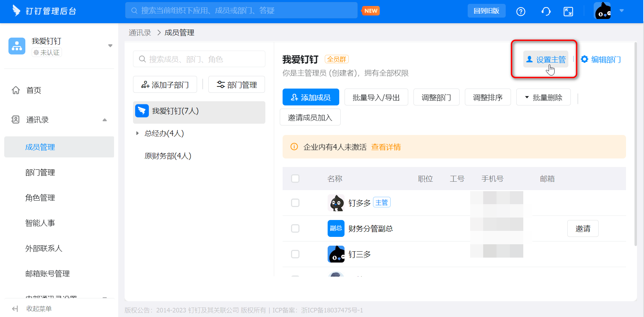Viewport: 644px width, 317px height.
Task: Expand the organization switcher dropdown arrow
Action: [110, 46]
